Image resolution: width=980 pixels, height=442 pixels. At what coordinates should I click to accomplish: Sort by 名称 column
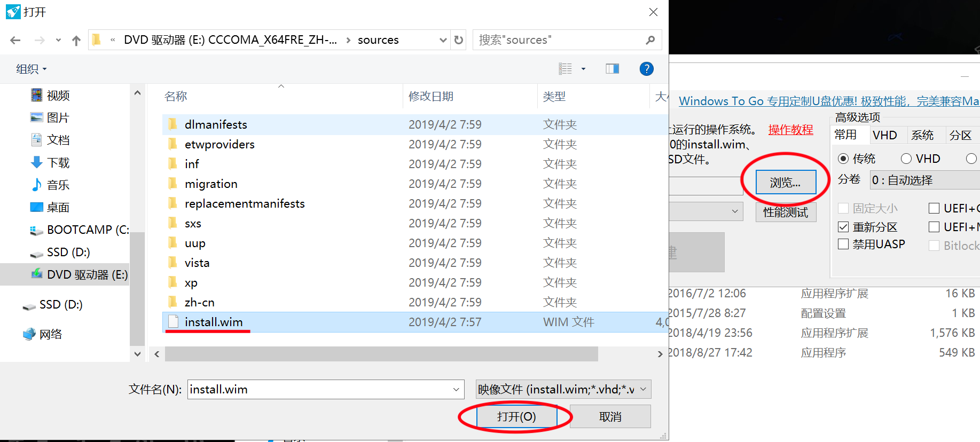point(176,96)
